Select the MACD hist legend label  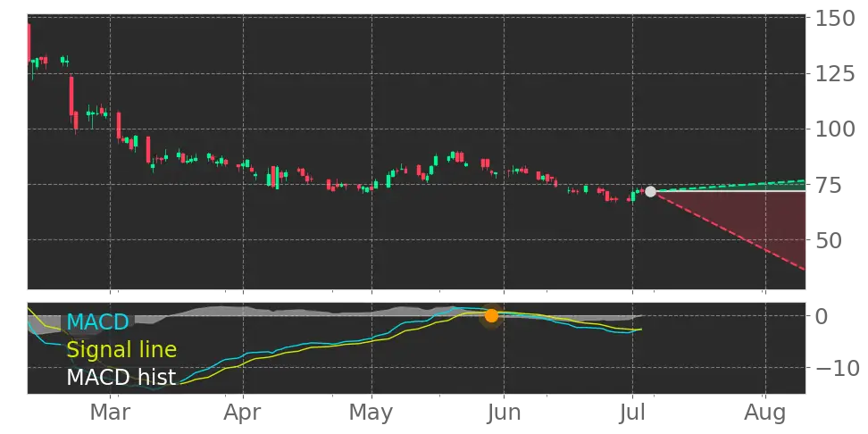pos(121,378)
